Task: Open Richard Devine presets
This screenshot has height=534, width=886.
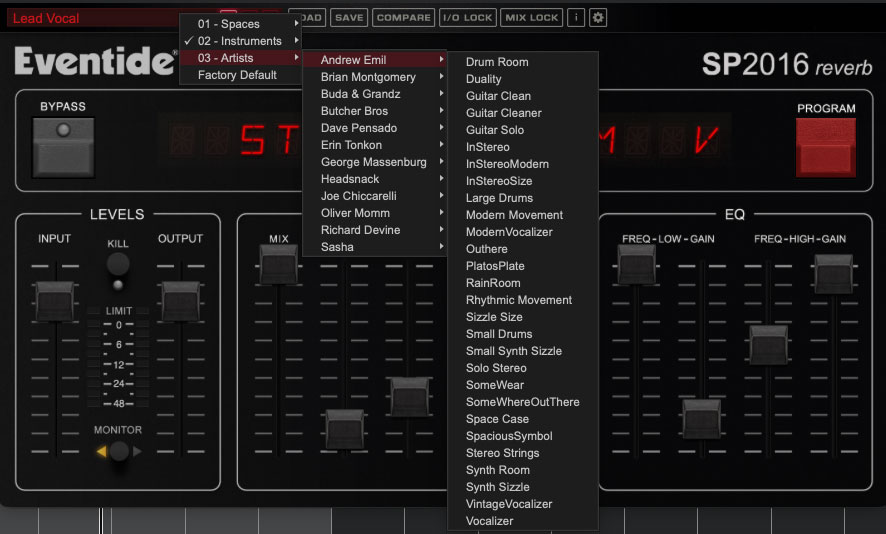Action: click(x=375, y=230)
